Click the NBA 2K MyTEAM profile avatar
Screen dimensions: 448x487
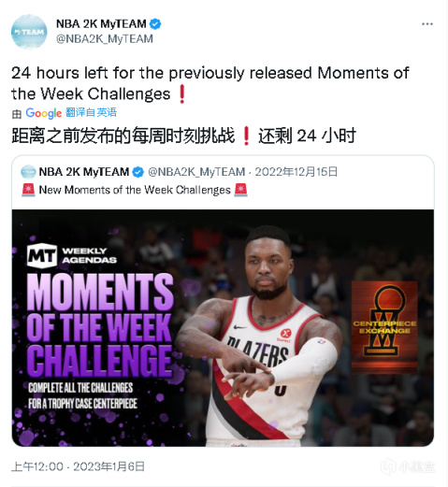tap(29, 32)
